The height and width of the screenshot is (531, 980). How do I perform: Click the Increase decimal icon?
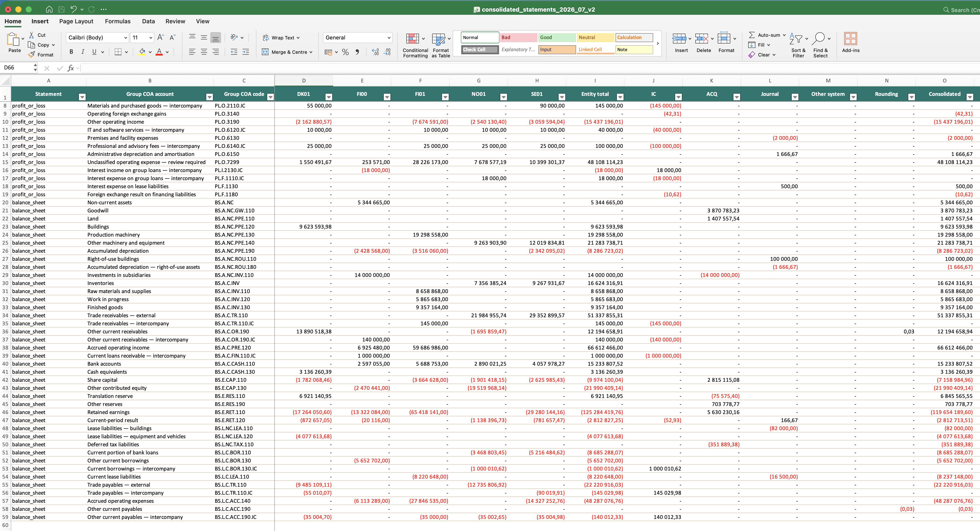coord(375,52)
